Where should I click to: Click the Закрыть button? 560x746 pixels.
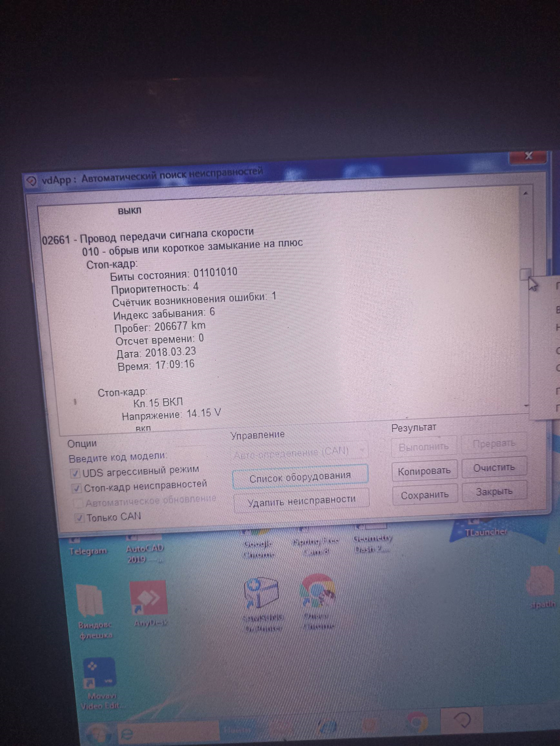point(494,492)
